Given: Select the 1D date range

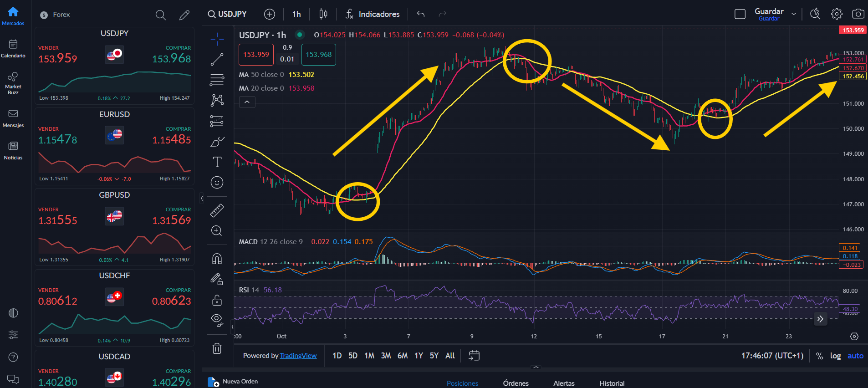Looking at the screenshot, I should tap(337, 356).
